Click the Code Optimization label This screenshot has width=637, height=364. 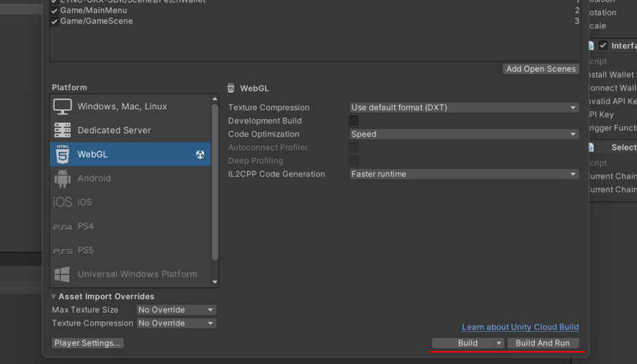pos(264,134)
